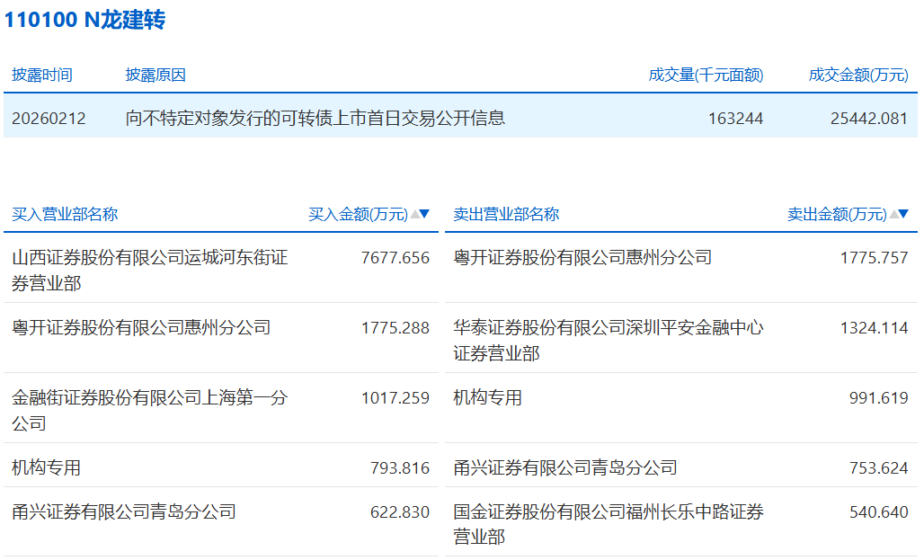Open the 110100 N龙建转 title
This screenshot has height=560, width=924.
[84, 20]
